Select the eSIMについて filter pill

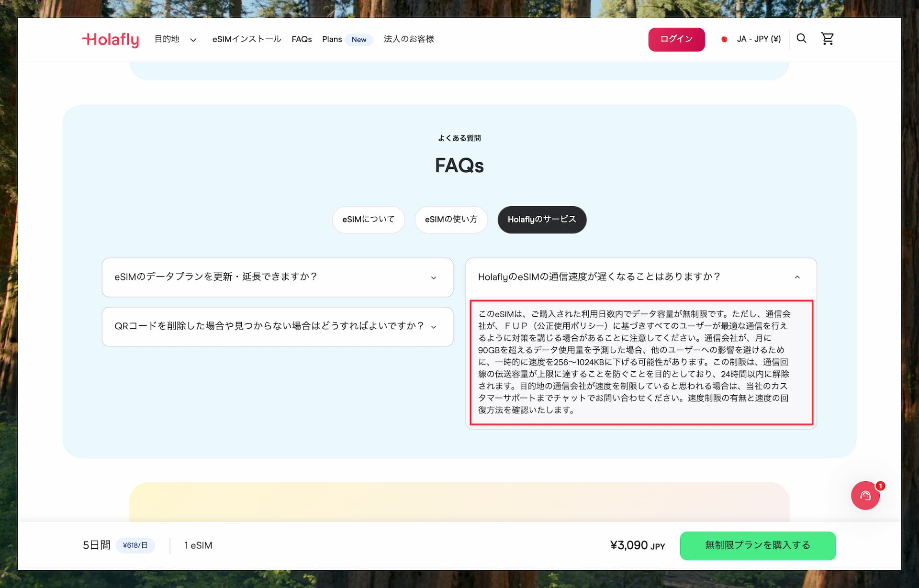coord(368,220)
